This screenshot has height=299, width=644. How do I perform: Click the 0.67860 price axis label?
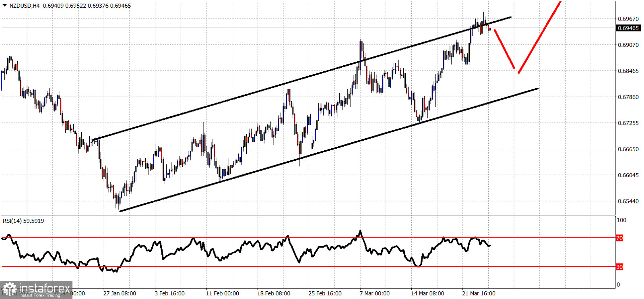[628, 97]
